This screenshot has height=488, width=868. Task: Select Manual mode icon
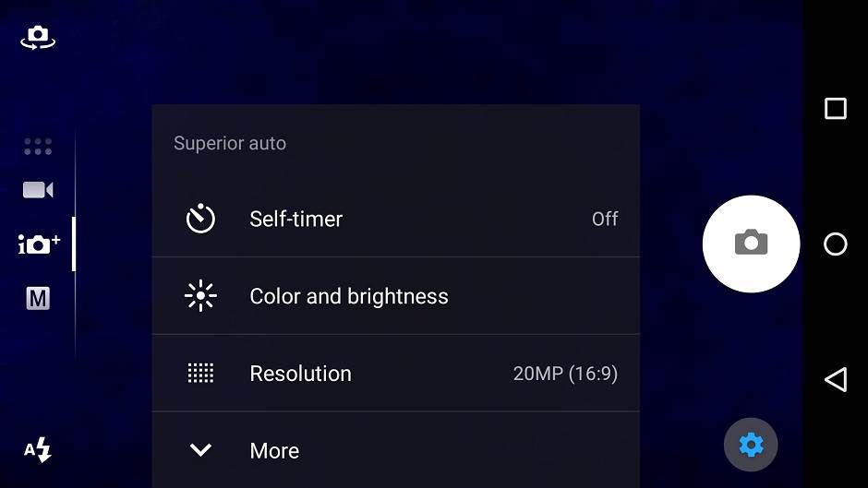[x=38, y=298]
